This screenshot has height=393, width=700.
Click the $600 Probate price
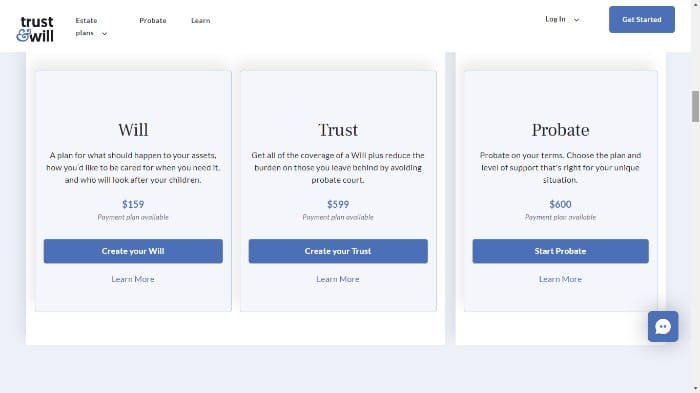560,204
